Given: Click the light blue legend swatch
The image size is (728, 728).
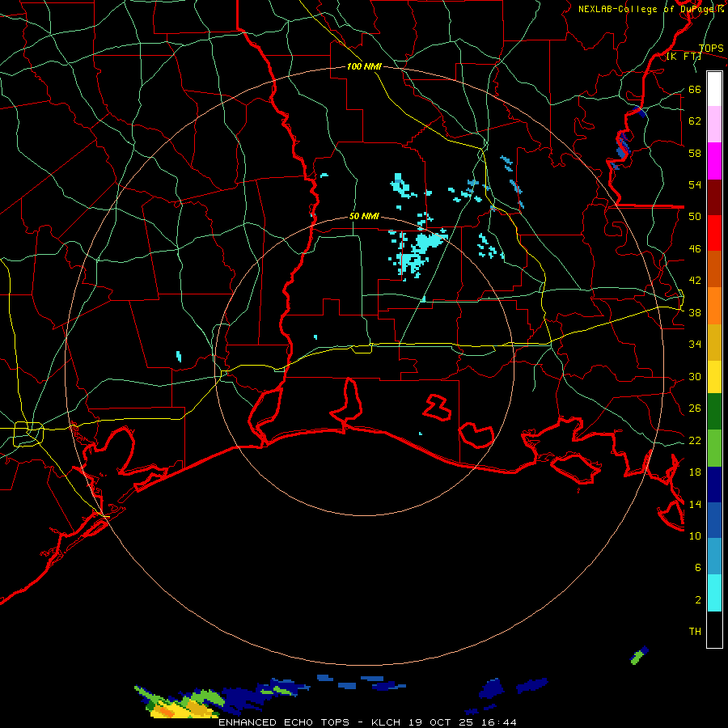Looking at the screenshot, I should pyautogui.click(x=714, y=556).
